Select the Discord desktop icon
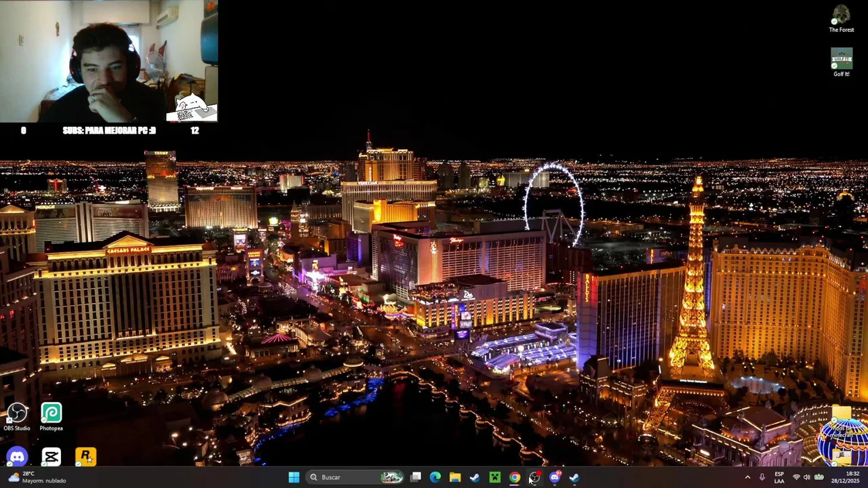Screen dimensions: 868x488 [17, 457]
